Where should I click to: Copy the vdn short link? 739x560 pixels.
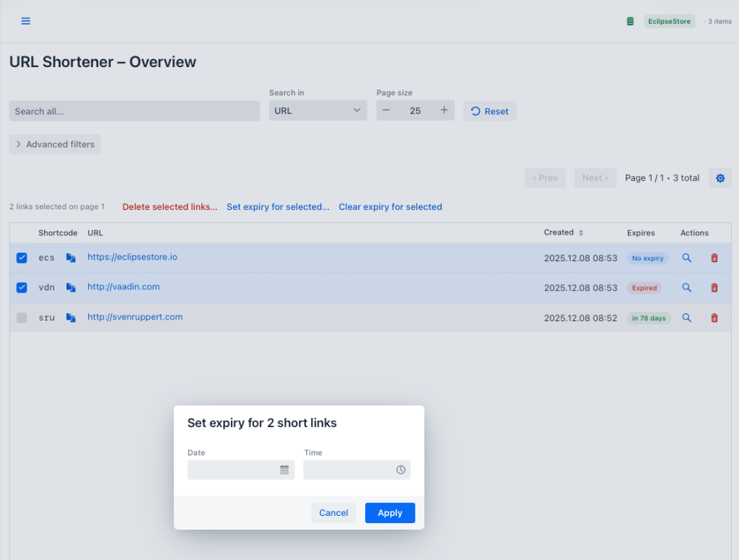pyautogui.click(x=70, y=287)
